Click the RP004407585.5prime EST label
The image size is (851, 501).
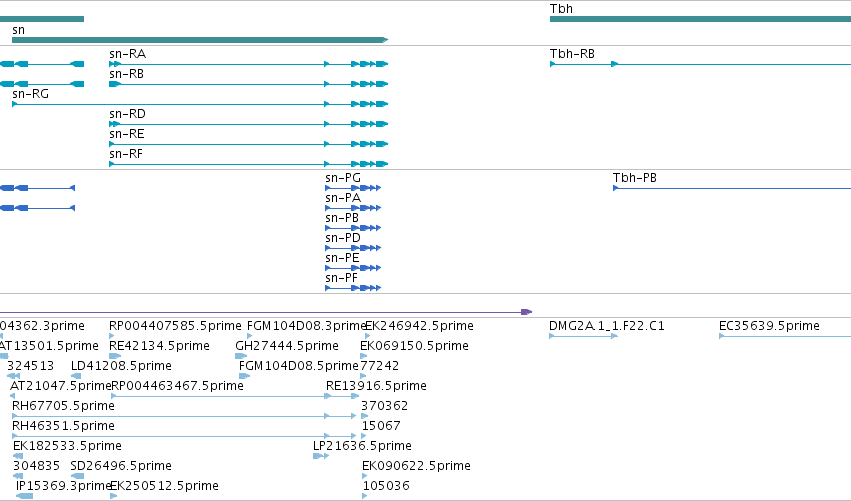click(x=175, y=326)
